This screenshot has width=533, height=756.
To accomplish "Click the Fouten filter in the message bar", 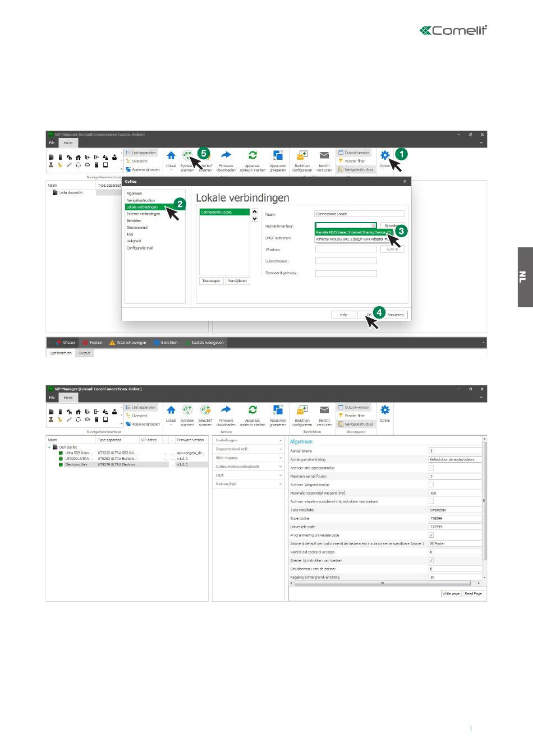I will [x=93, y=342].
